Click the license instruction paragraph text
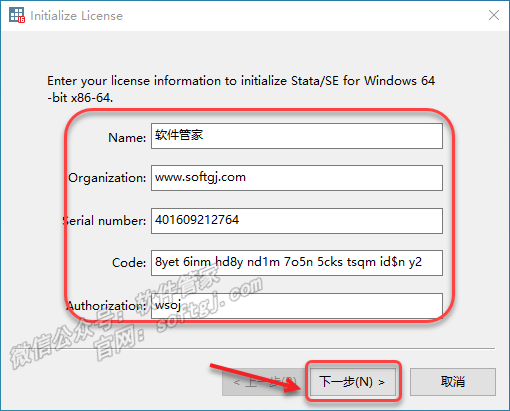This screenshot has height=411, width=510. (241, 89)
